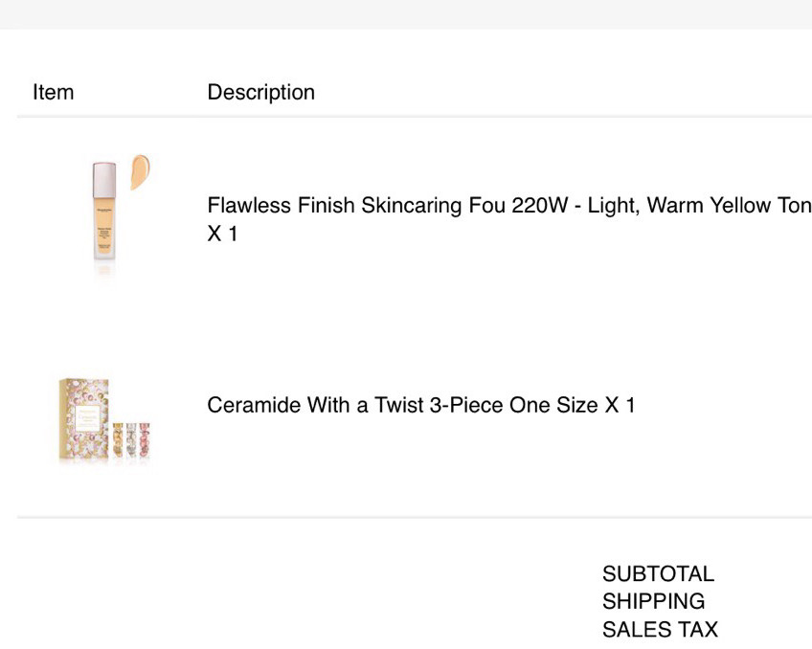Click the foundation bottle cap

click(104, 180)
